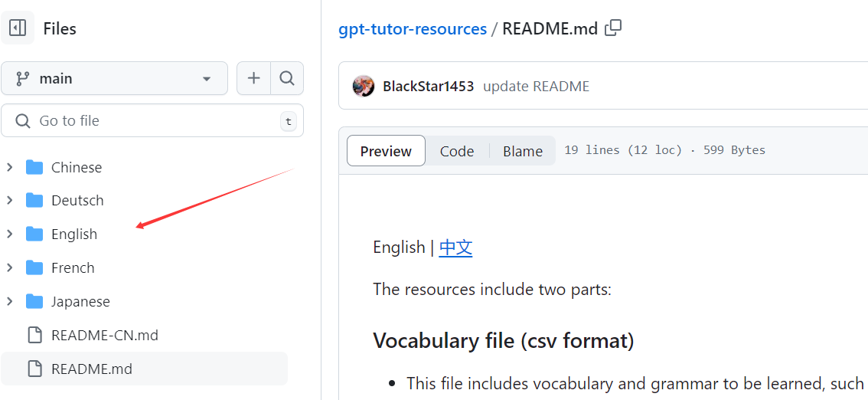This screenshot has height=400, width=868.
Task: Collapse the file tree side panel
Action: click(18, 28)
